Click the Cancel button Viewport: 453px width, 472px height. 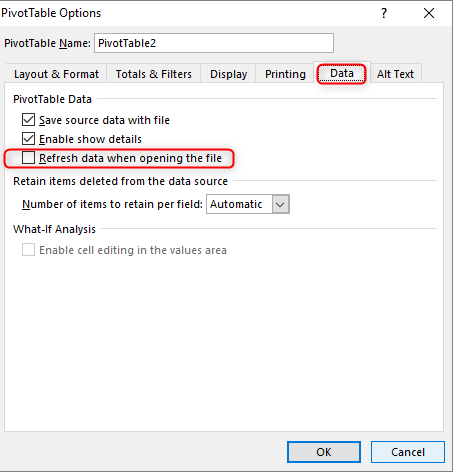click(408, 452)
